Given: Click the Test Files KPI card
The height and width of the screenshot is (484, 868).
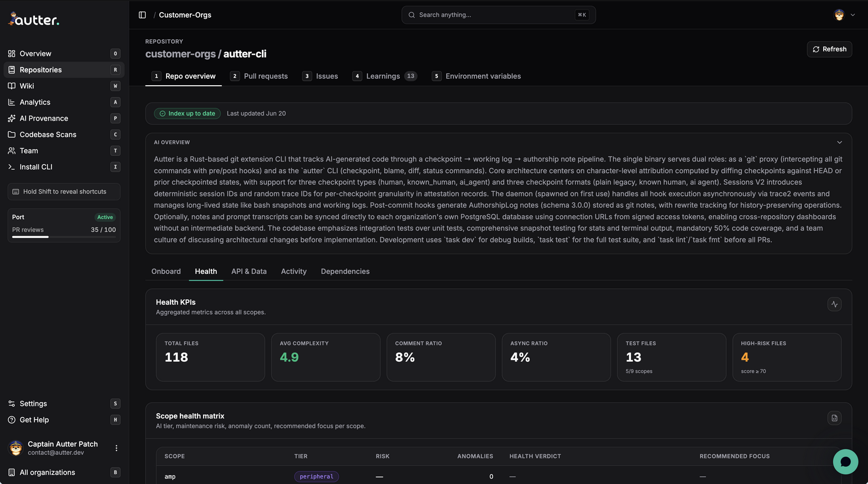Looking at the screenshot, I should tap(671, 357).
